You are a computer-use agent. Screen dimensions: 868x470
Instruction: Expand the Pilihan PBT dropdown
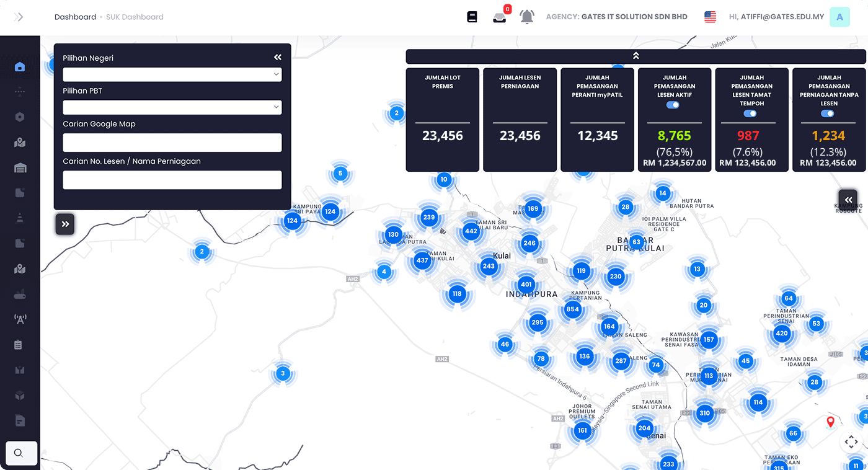point(172,107)
